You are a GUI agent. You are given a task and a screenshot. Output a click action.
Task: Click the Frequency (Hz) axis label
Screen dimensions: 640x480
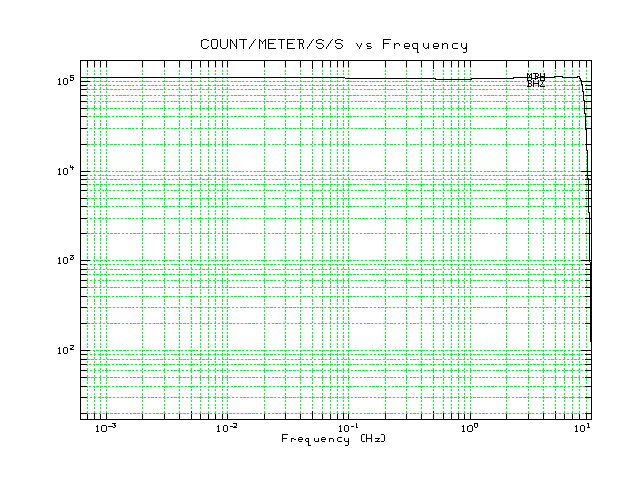pos(333,439)
